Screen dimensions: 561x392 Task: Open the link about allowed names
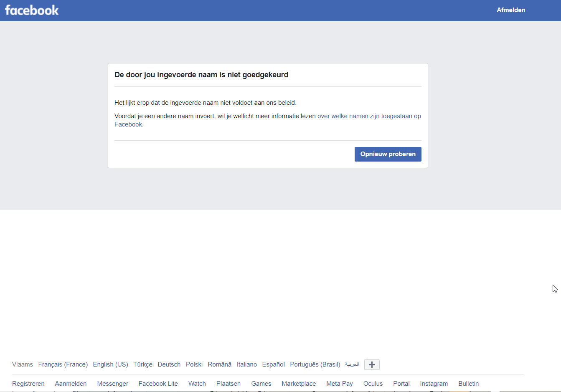369,116
